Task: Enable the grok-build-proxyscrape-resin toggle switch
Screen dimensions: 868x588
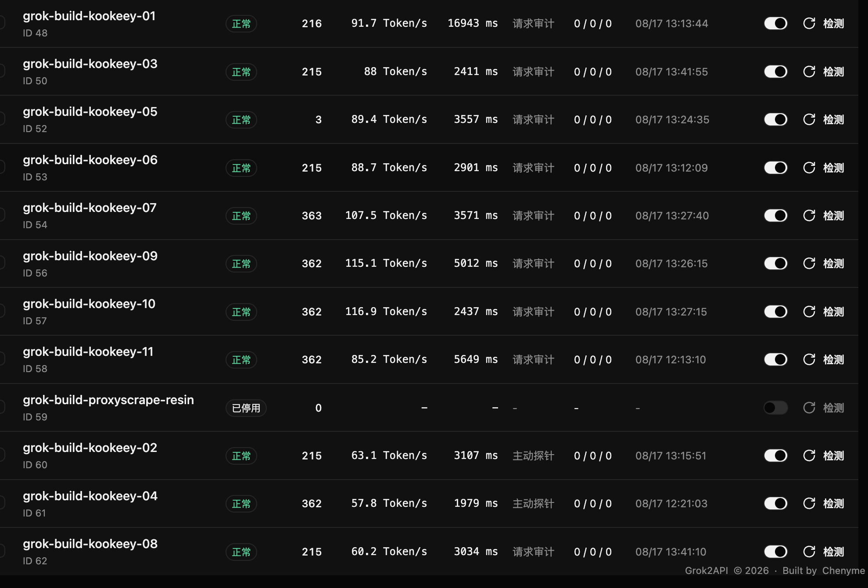Action: [x=775, y=408]
